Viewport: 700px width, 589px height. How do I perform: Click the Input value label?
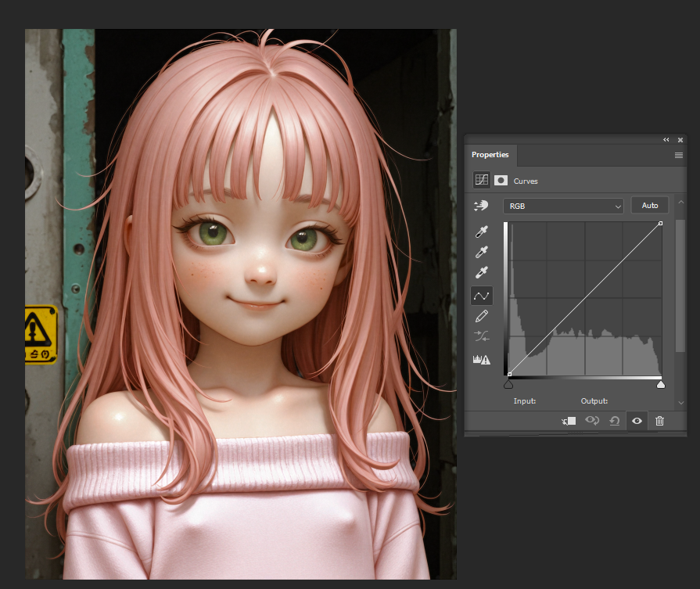525,401
